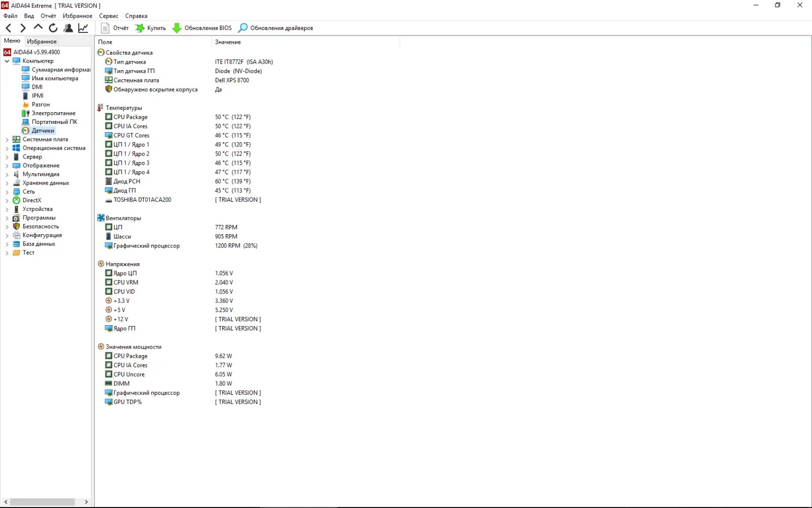812x508 pixels.
Task: Select the GPU TDP% row
Action: point(183,402)
